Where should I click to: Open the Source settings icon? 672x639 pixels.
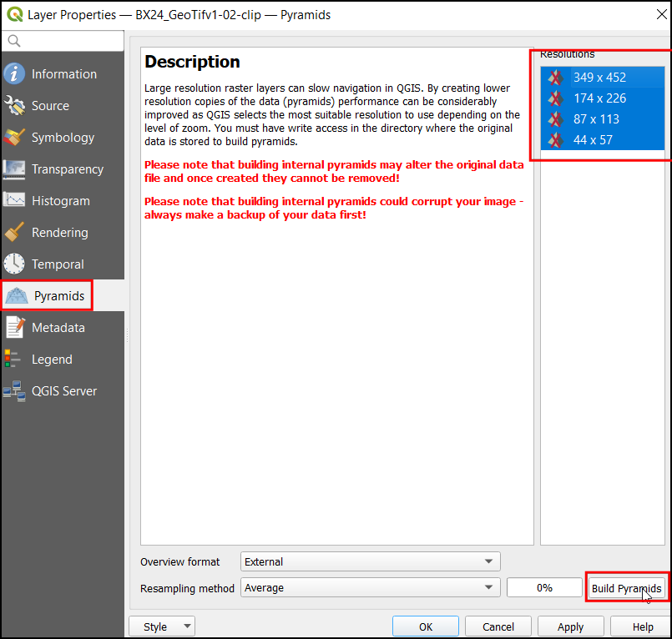tap(15, 106)
